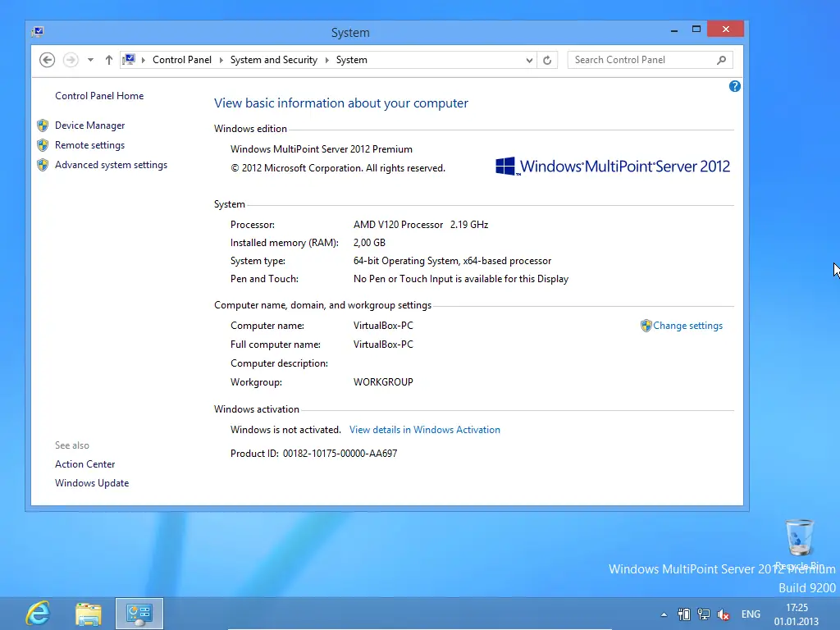Click the search magnifier icon
Viewport: 840px width, 630px height.
pyautogui.click(x=720, y=59)
